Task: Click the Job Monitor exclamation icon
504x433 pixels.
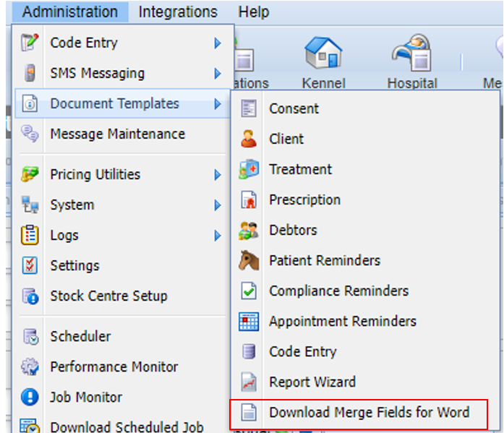Action: 30,397
